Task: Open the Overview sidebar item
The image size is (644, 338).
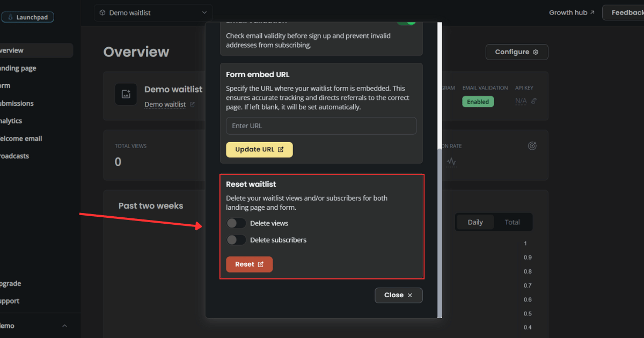Action: (x=35, y=50)
